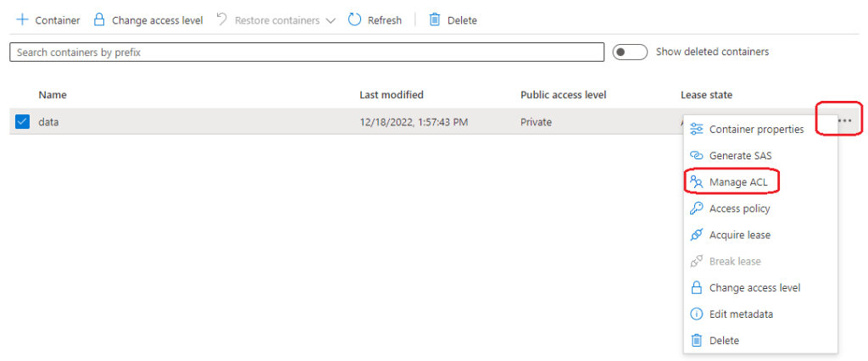The height and width of the screenshot is (361, 868).
Task: Choose Acquire lease in context menu
Action: (739, 235)
